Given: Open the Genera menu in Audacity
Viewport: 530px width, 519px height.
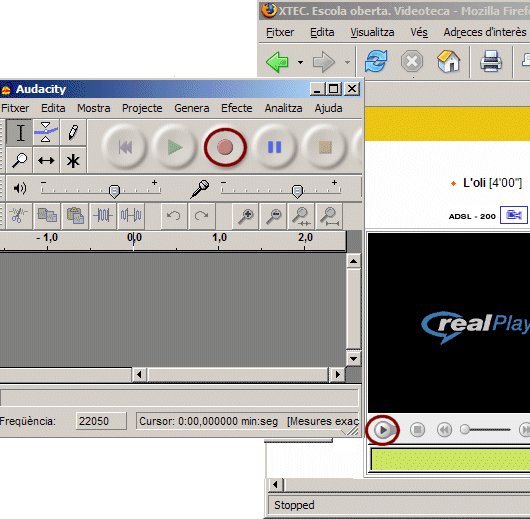Looking at the screenshot, I should (192, 108).
